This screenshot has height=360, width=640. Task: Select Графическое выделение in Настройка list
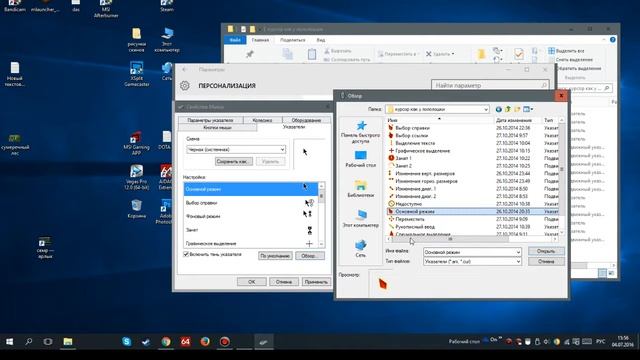(251, 243)
